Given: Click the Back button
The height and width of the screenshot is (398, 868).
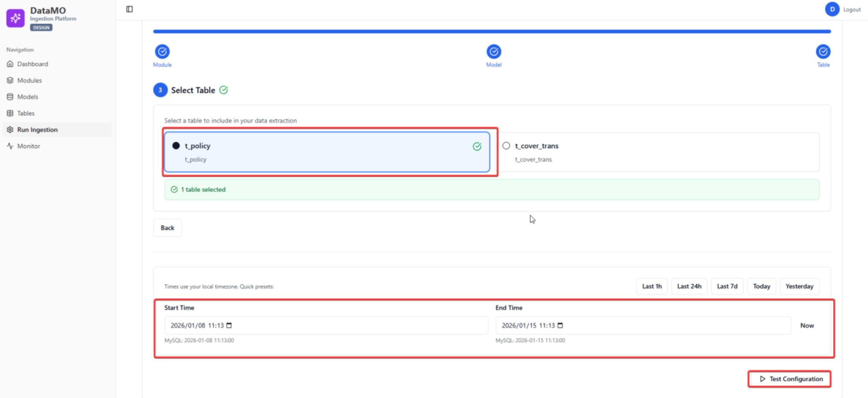Looking at the screenshot, I should pos(167,228).
